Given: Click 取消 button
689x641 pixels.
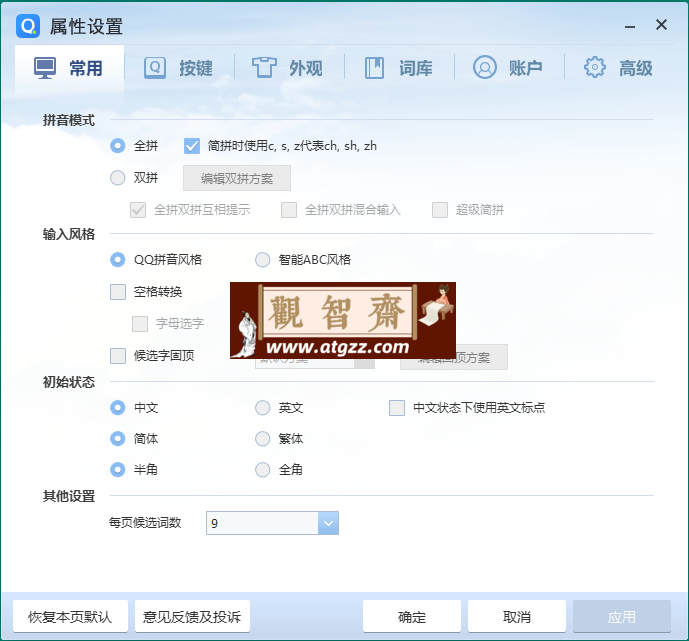Looking at the screenshot, I should 517,617.
